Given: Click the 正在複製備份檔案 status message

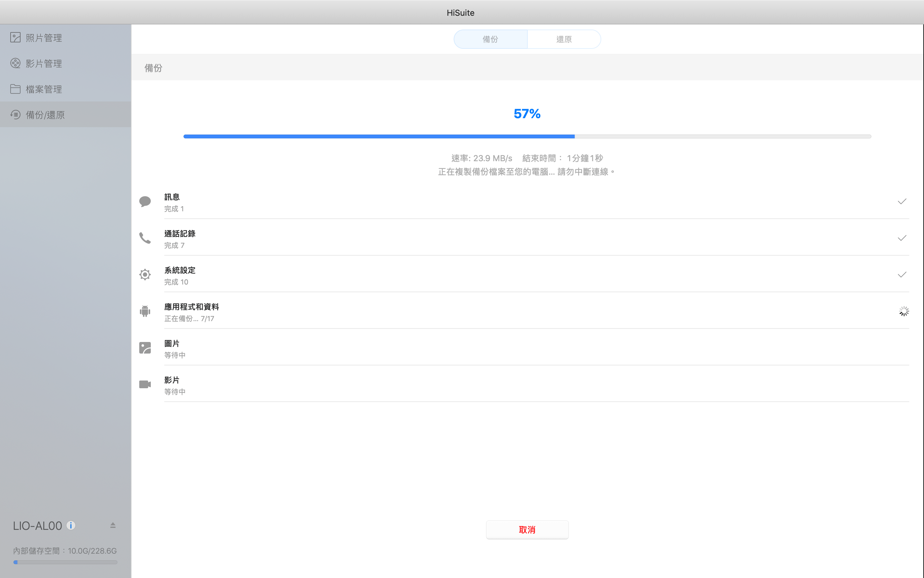Looking at the screenshot, I should 526,172.
